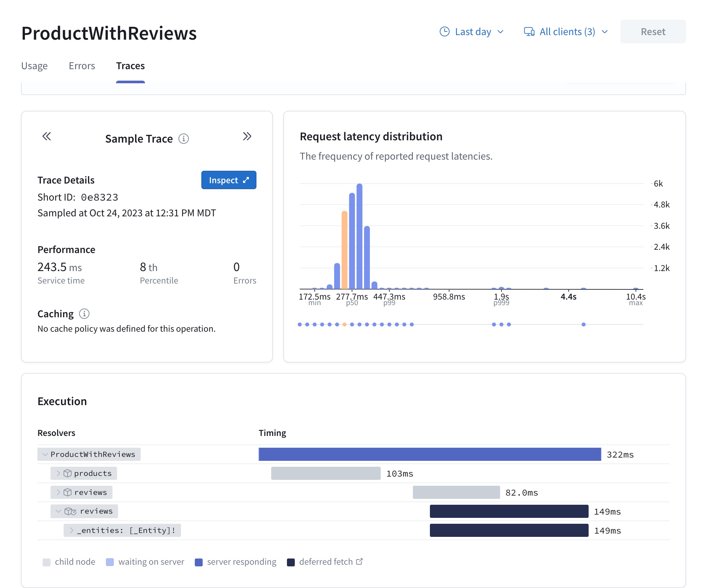Switch to the Usage tab

pyautogui.click(x=34, y=66)
